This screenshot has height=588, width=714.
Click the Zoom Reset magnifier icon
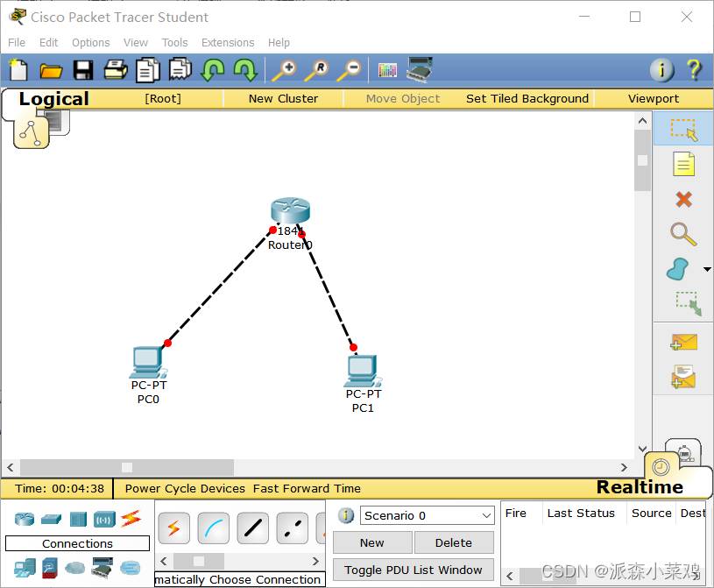pos(316,71)
